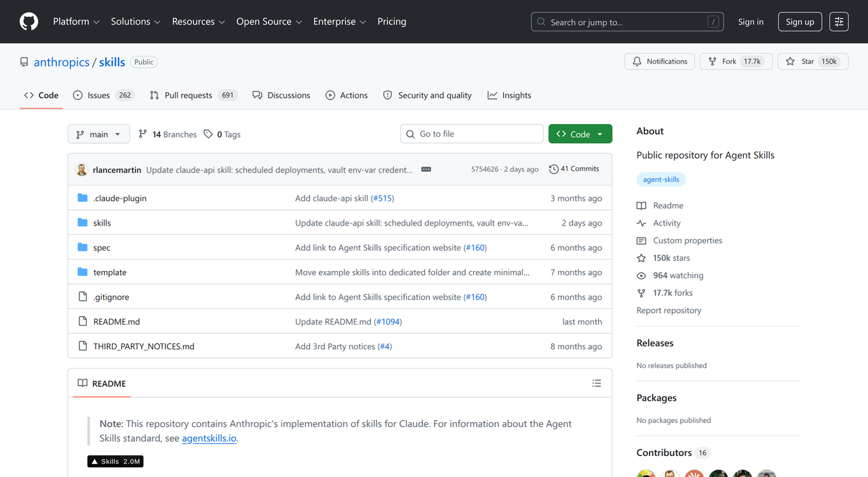Click the spec folder icon
868x477 pixels.
point(83,247)
